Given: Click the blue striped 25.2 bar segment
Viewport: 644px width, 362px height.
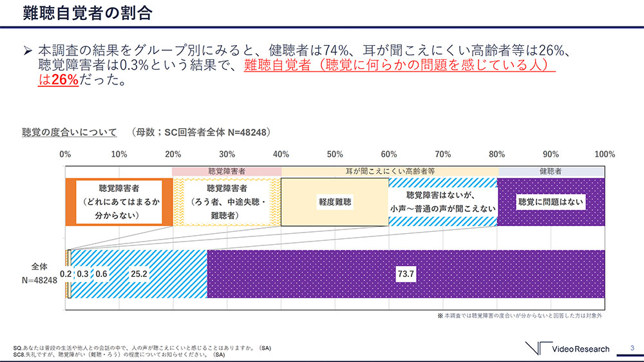Looking at the screenshot, I should 139,274.
